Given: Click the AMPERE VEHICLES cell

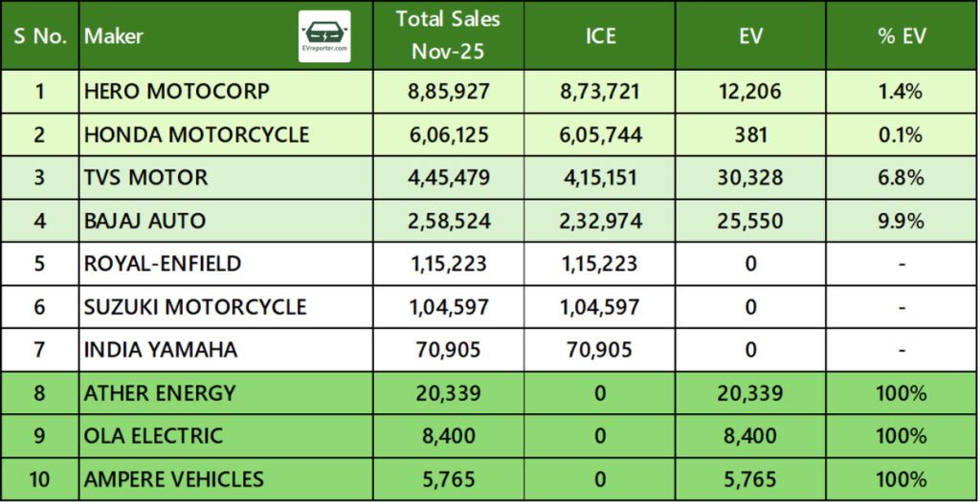Looking at the screenshot, I should (174, 479).
